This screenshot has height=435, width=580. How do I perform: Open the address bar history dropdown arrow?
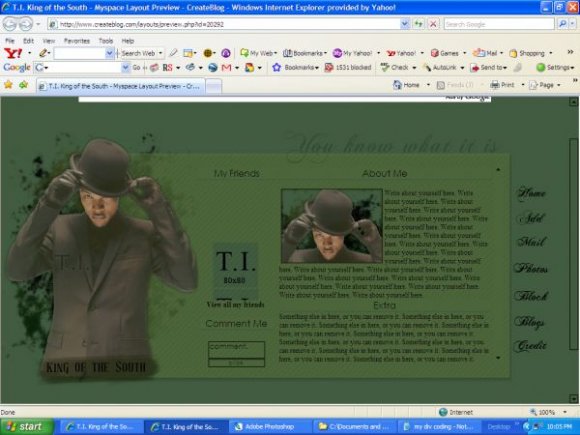(x=405, y=24)
